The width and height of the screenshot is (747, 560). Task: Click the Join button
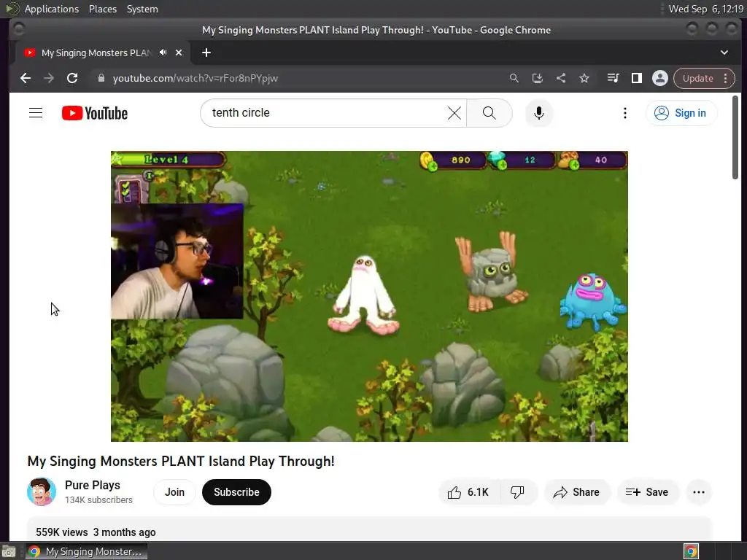coord(174,492)
